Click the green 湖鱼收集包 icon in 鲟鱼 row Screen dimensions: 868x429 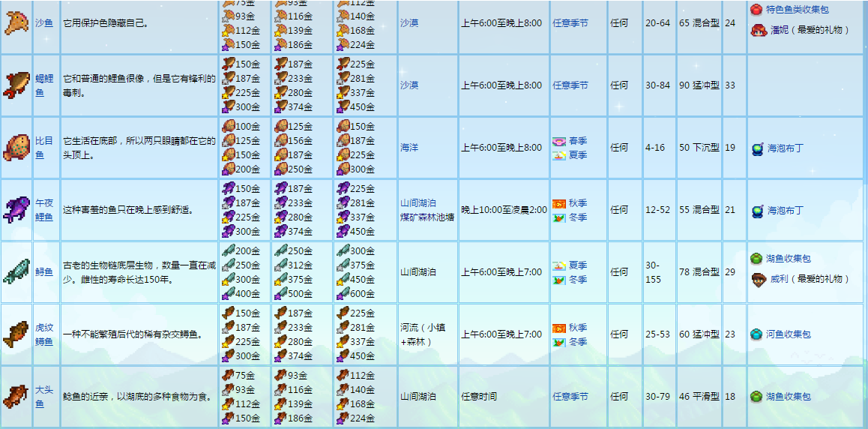point(756,258)
